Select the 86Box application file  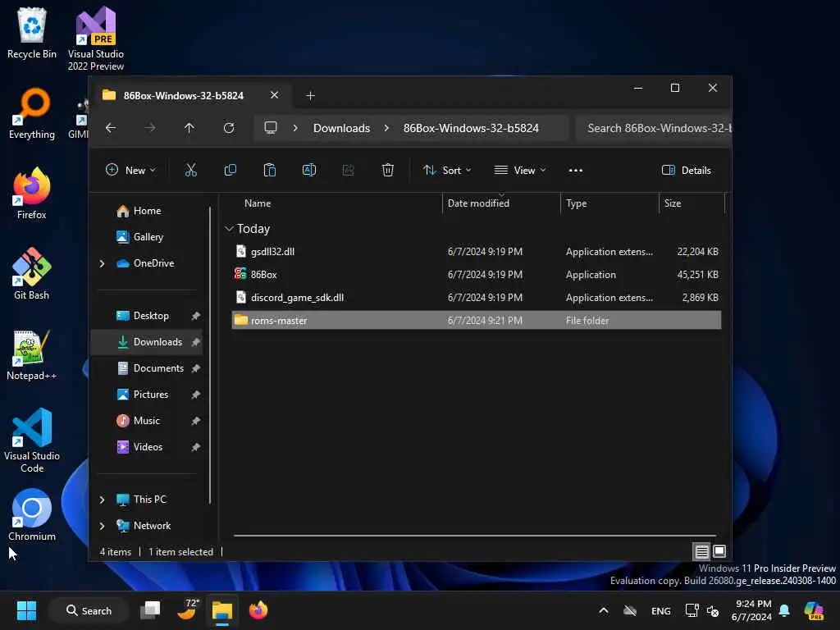pos(477,274)
